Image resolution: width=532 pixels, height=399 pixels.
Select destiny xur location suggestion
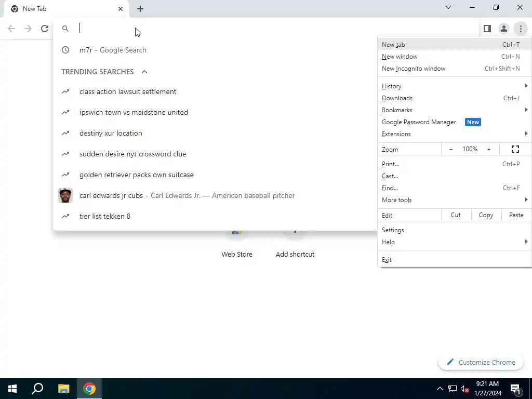point(215,133)
